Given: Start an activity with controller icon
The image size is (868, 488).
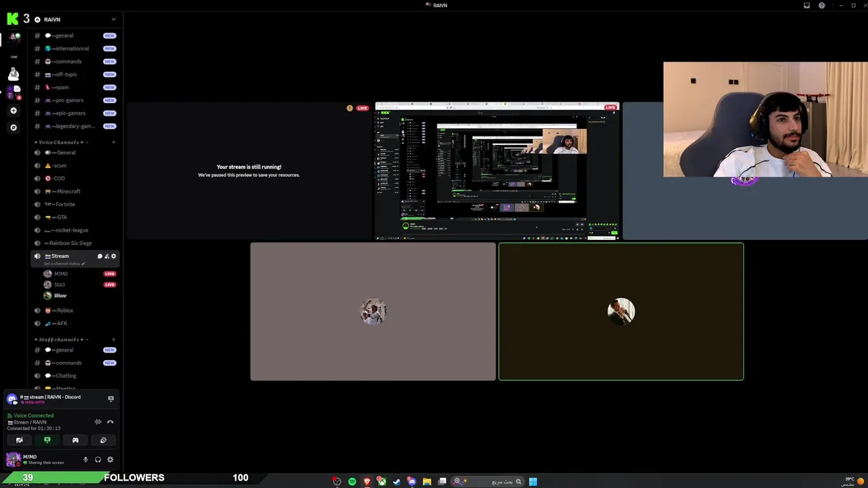Looking at the screenshot, I should coord(75,440).
